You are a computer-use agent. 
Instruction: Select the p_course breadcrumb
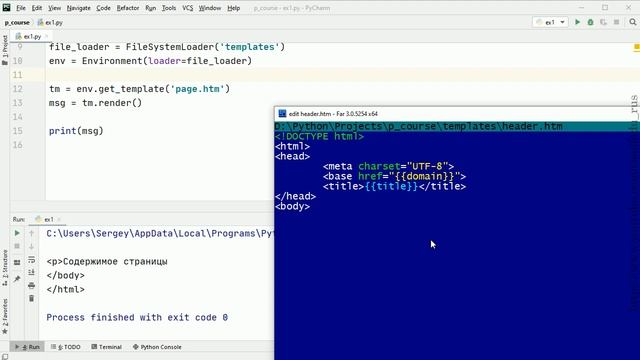17,22
